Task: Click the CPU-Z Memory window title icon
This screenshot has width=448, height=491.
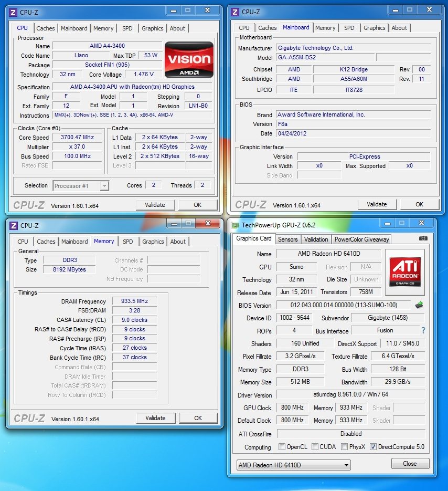Action: (13, 225)
